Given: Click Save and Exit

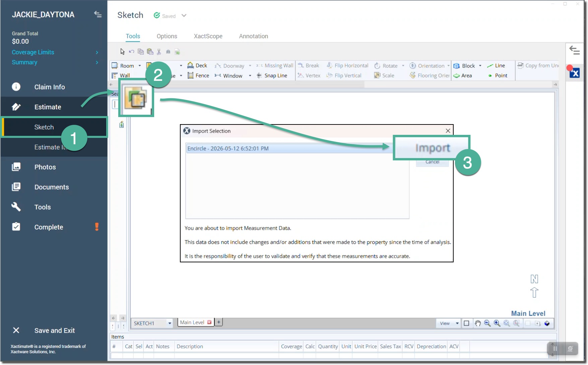Looking at the screenshot, I should point(54,330).
